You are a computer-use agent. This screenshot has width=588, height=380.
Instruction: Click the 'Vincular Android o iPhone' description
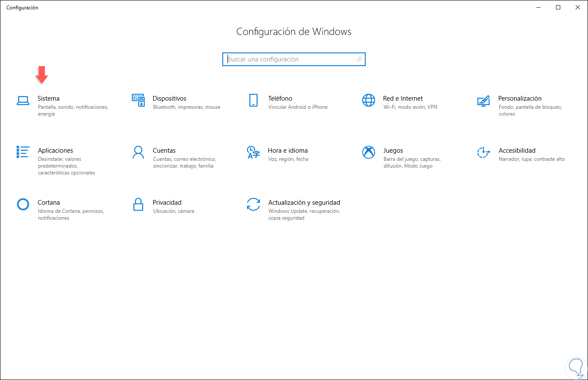298,107
